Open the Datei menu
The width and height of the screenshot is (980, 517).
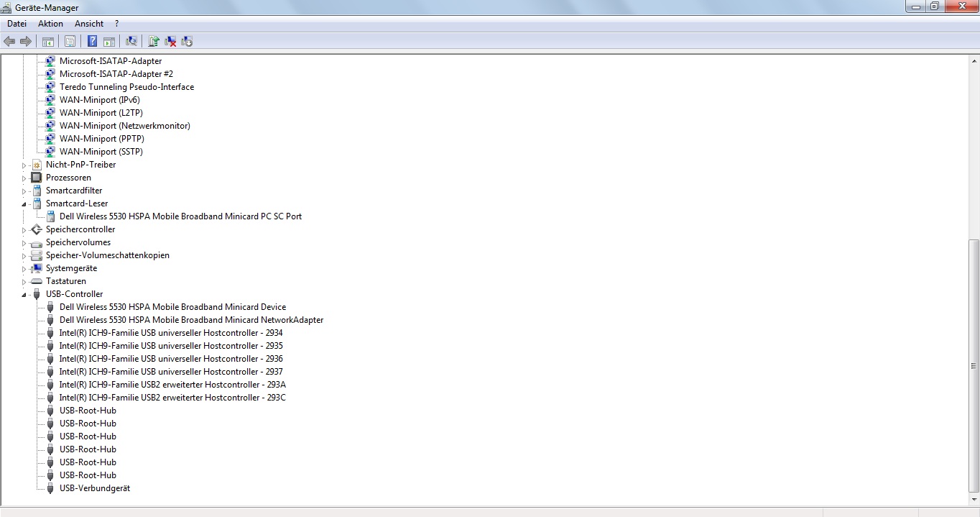17,24
